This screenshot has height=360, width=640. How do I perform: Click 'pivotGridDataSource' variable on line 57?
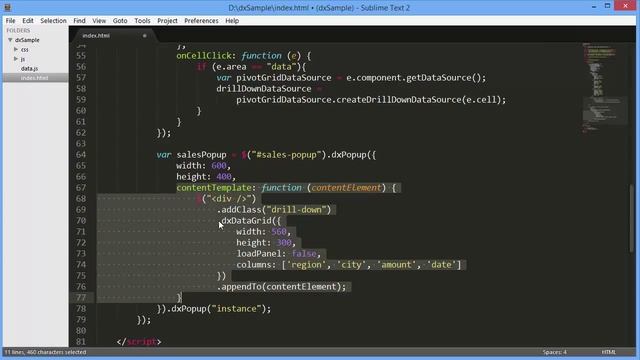point(284,78)
